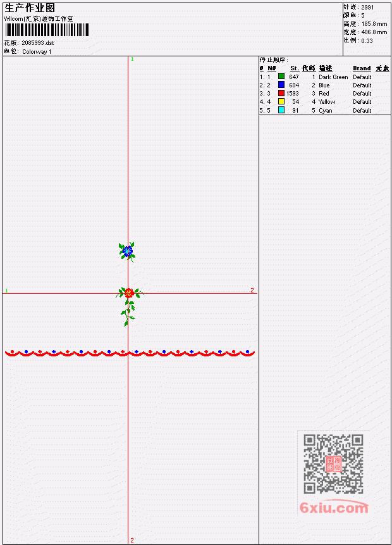This screenshot has height=545, width=392.
Task: Click "Default" brand in the Yellow row
Action: (x=362, y=102)
